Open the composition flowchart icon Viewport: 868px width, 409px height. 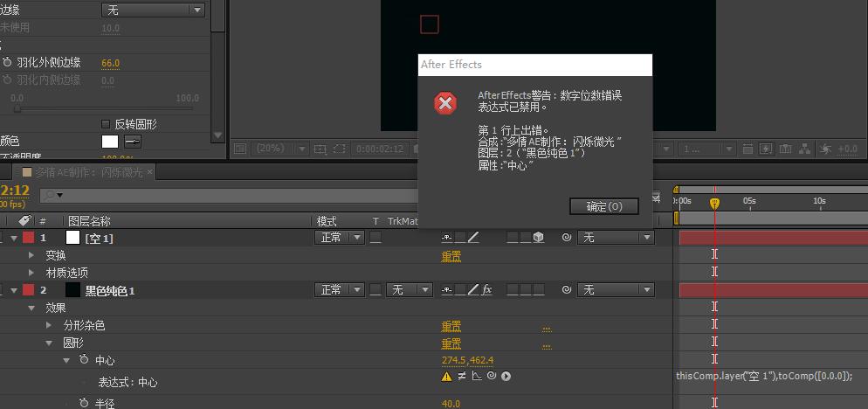pyautogui.click(x=805, y=149)
